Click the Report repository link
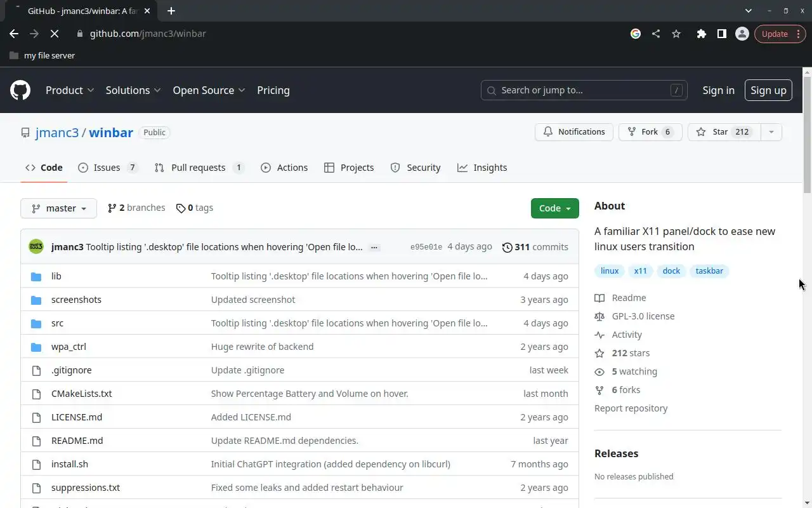This screenshot has width=812, height=508. click(631, 408)
